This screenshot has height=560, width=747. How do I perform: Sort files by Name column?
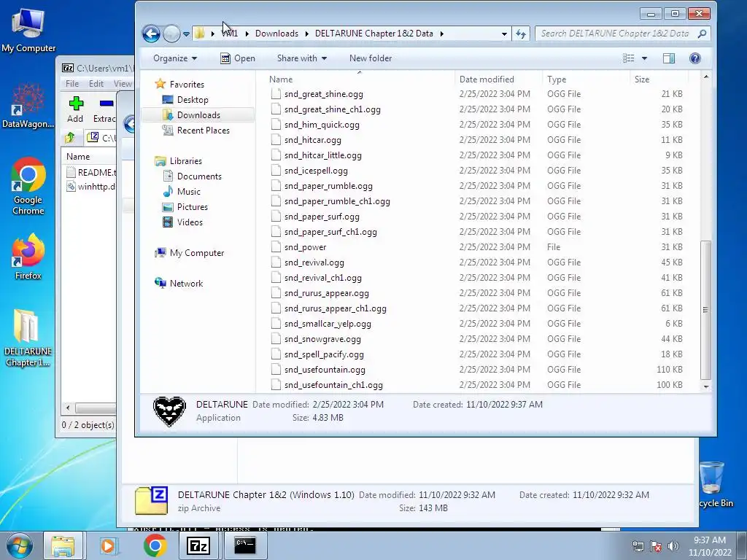click(x=360, y=79)
